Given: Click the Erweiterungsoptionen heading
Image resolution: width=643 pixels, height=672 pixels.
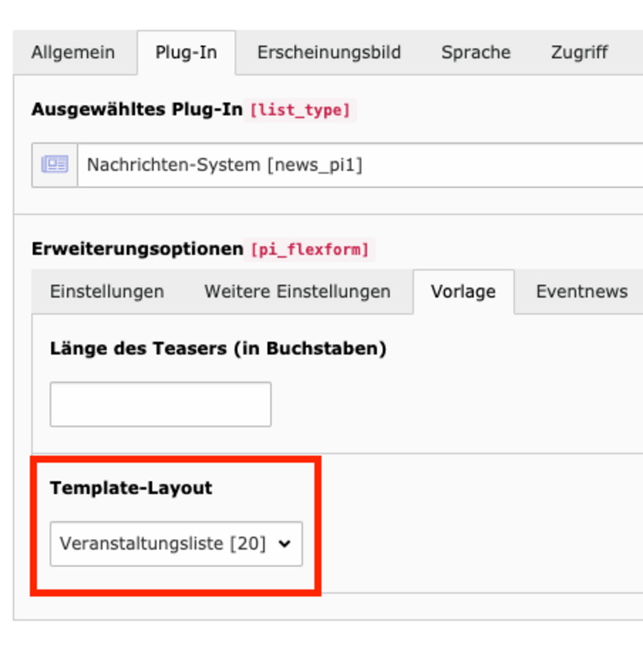Looking at the screenshot, I should [137, 249].
